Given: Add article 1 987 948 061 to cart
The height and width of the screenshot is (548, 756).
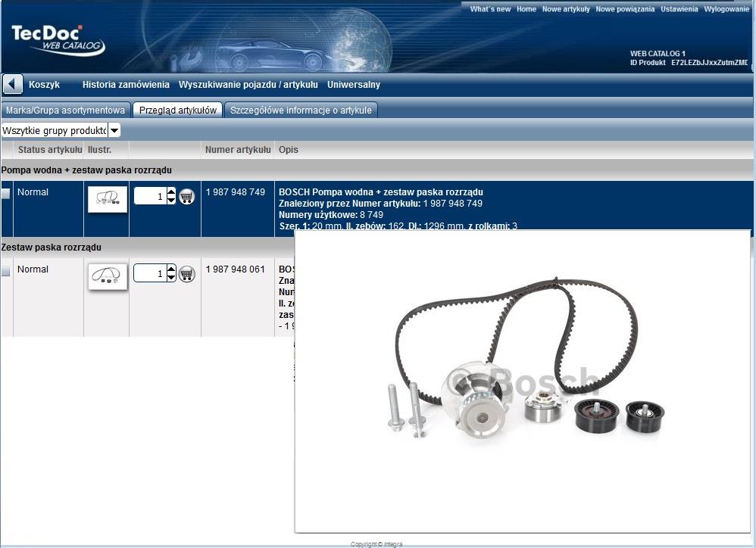Looking at the screenshot, I should point(186,273).
